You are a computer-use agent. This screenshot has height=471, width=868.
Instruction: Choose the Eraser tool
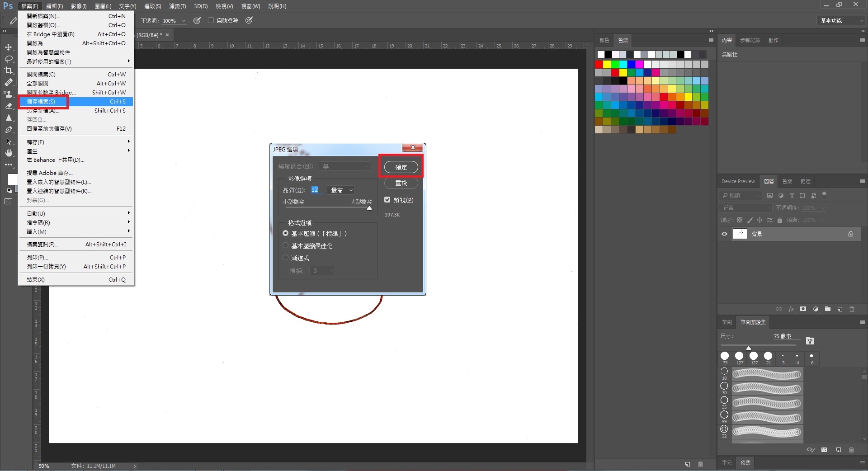pyautogui.click(x=9, y=106)
